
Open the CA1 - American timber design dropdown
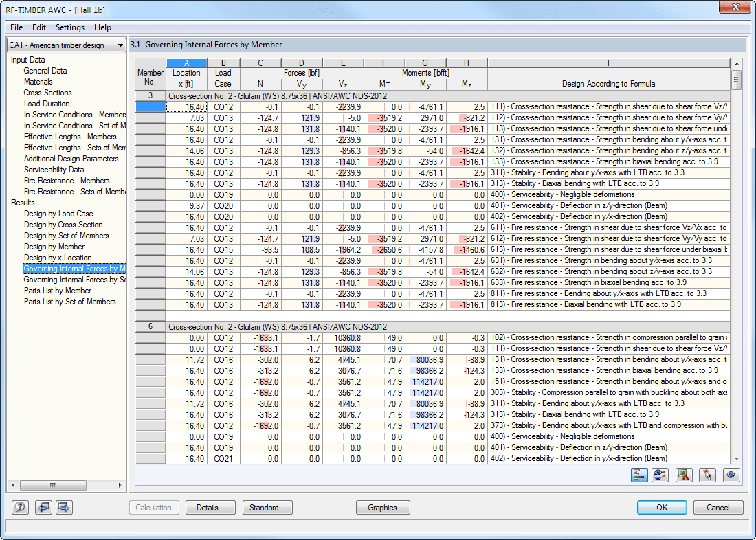(67, 45)
